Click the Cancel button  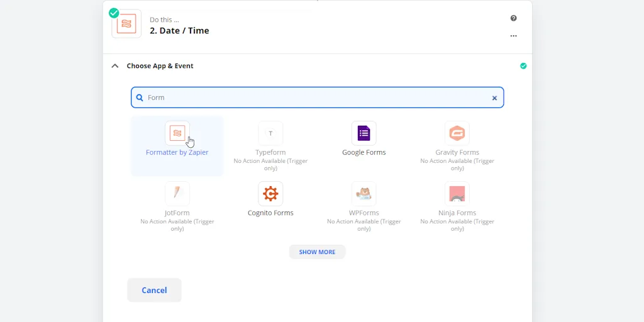[154, 290]
